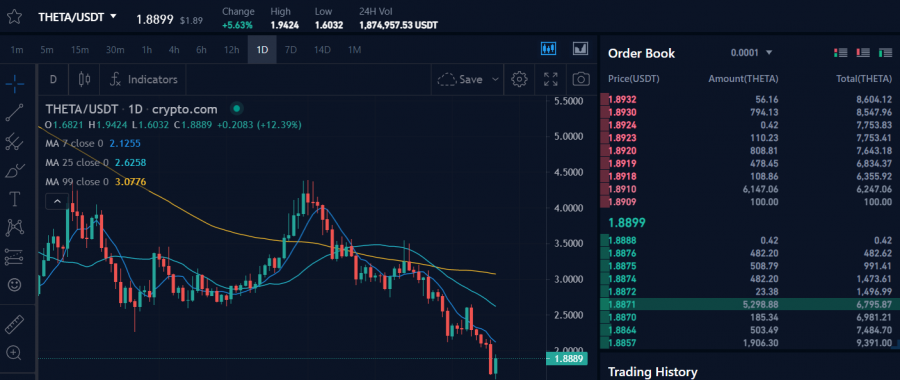Expand the Save options chevron

(495, 79)
